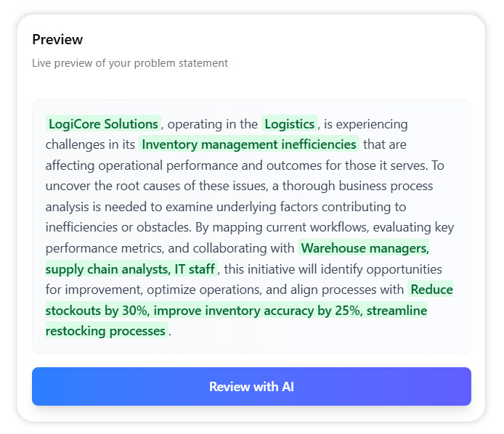
Task: Select the LogiCore Solutions highlighted company name
Action: 103,124
